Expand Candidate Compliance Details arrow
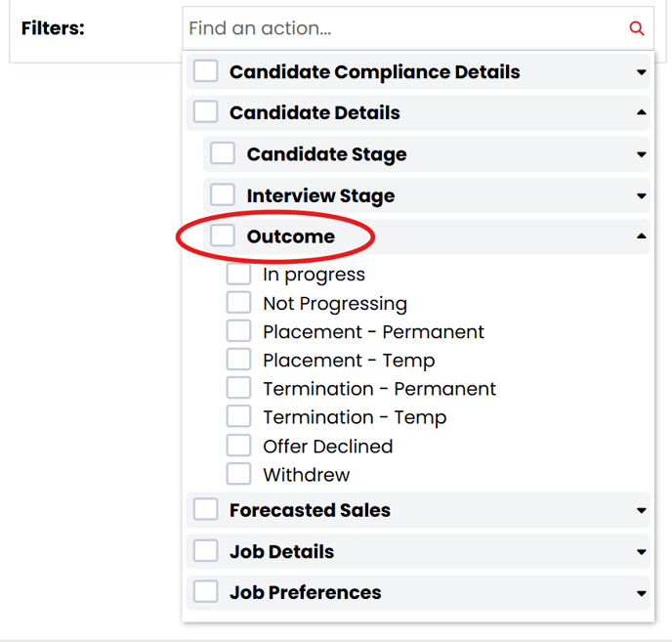Image resolution: width=672 pixels, height=642 pixels. (x=641, y=72)
